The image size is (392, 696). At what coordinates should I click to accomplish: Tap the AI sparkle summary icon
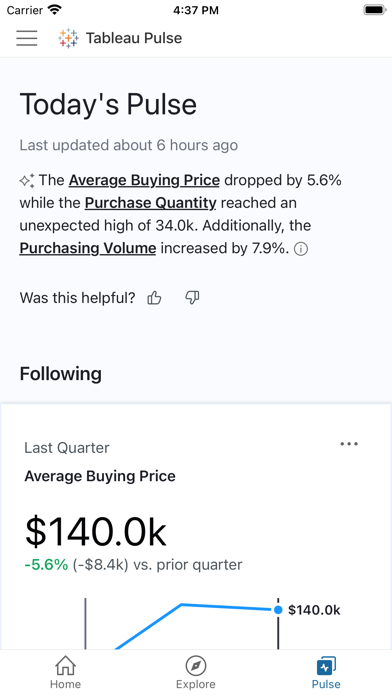point(27,181)
